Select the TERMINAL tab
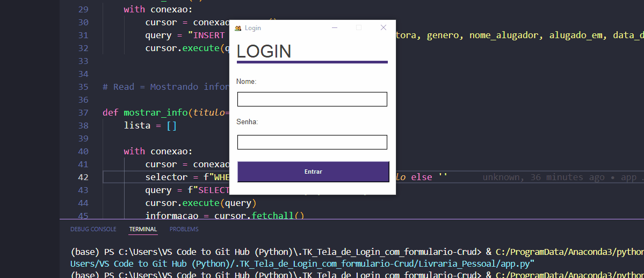 tap(143, 229)
